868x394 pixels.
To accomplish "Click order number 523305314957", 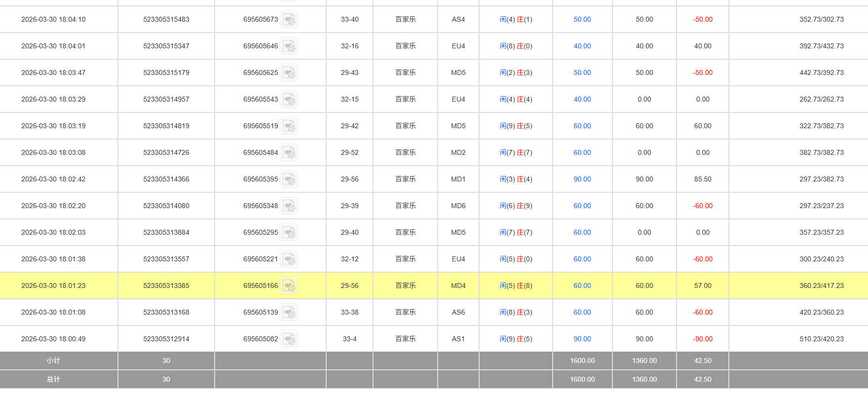I will 166,100.
